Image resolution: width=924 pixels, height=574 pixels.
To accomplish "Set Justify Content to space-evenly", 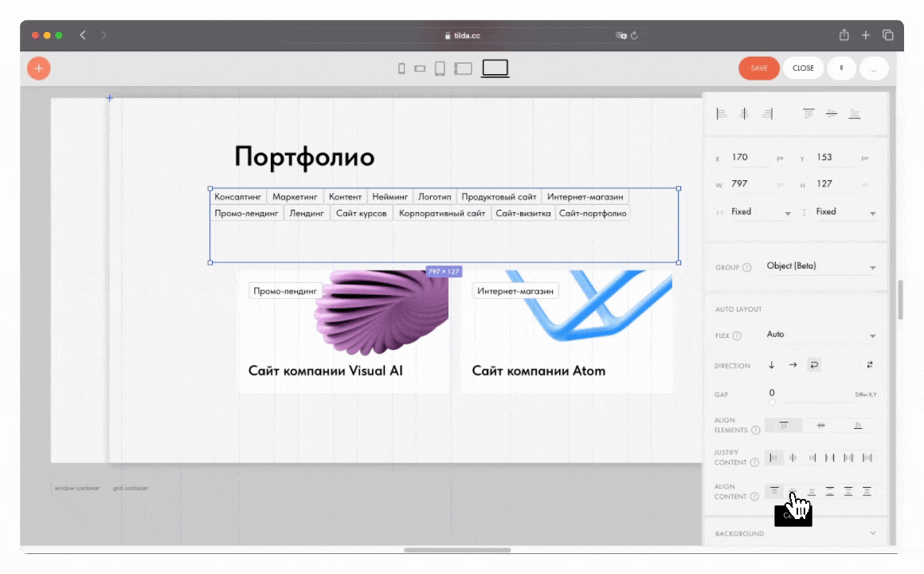I will pos(867,458).
